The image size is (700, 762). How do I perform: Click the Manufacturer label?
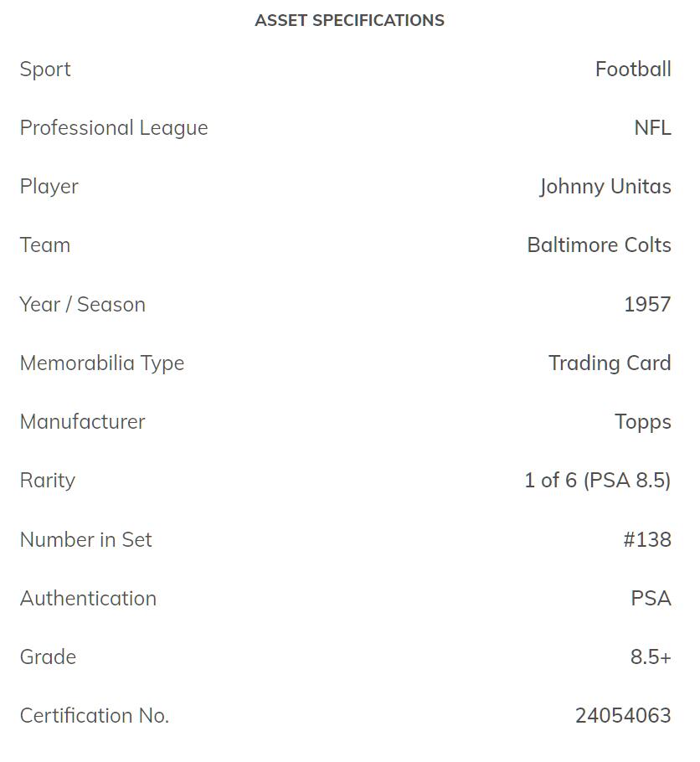(83, 422)
